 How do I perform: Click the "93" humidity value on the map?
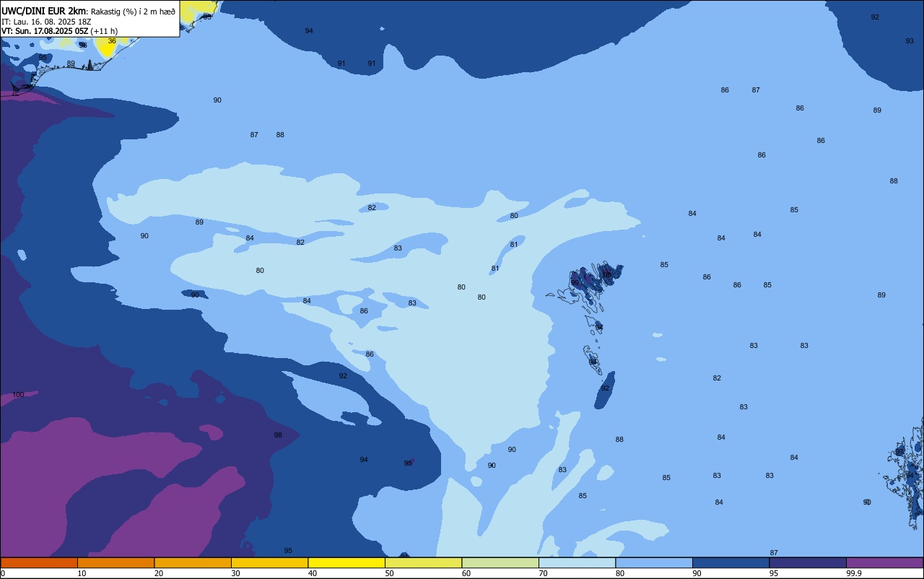pyautogui.click(x=910, y=41)
